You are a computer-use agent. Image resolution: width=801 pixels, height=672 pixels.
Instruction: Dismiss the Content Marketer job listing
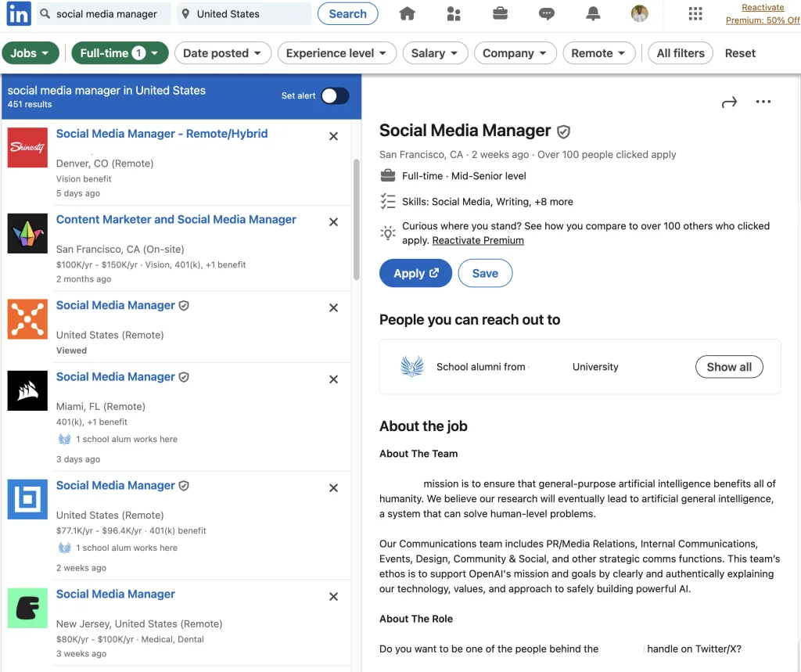click(x=333, y=222)
